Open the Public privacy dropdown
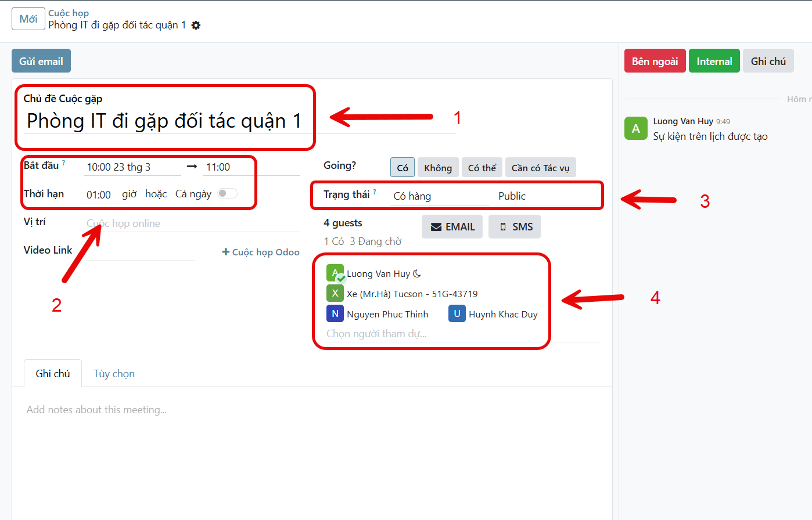The image size is (812, 520). pyautogui.click(x=546, y=196)
